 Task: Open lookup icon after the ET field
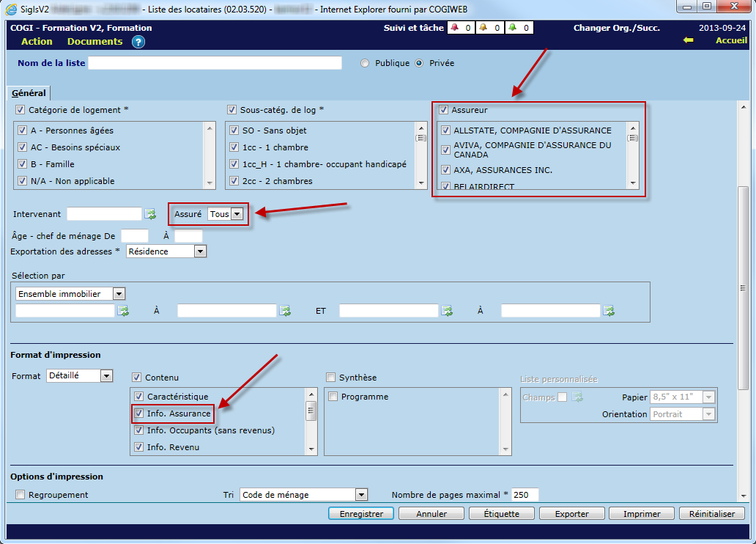click(x=447, y=311)
